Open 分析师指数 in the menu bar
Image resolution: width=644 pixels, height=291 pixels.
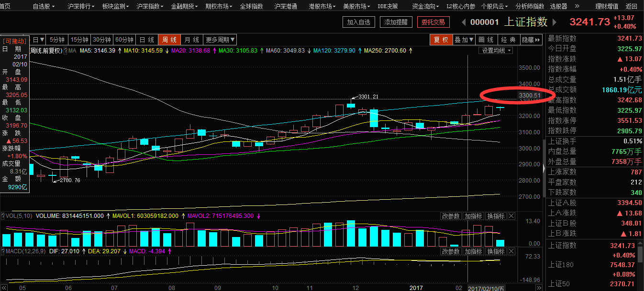click(530, 6)
